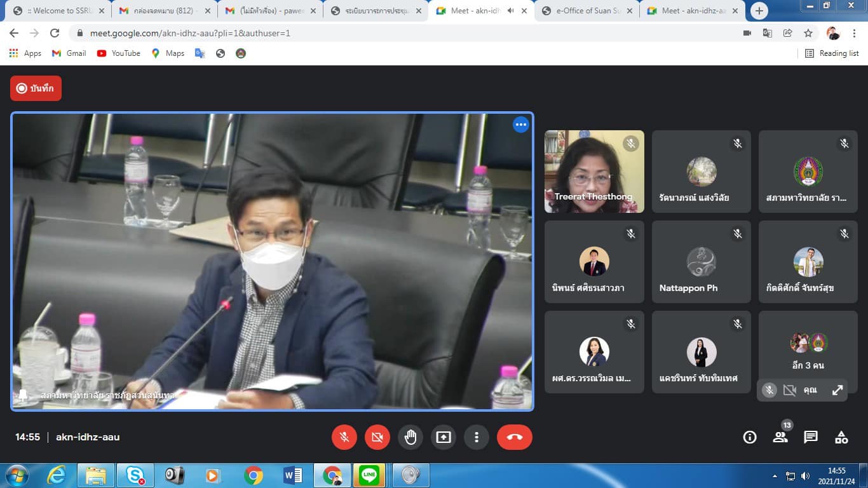Click the red บันทึก recording button

[36, 88]
